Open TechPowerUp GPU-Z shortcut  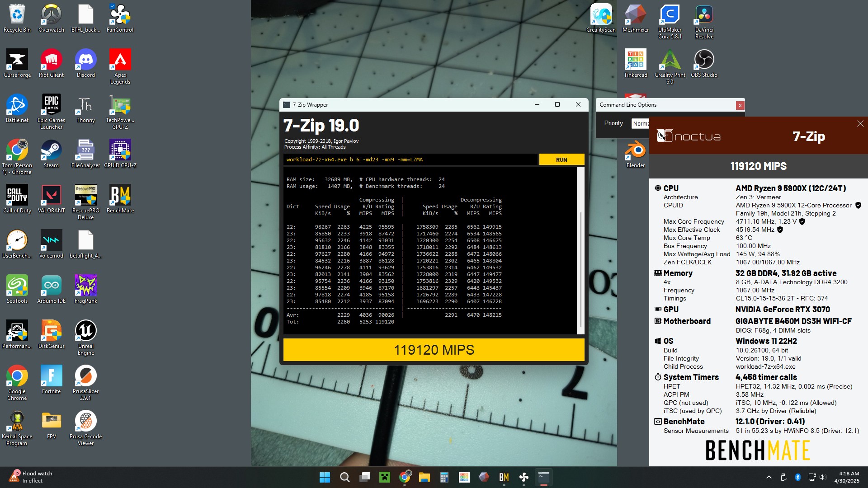tap(120, 112)
